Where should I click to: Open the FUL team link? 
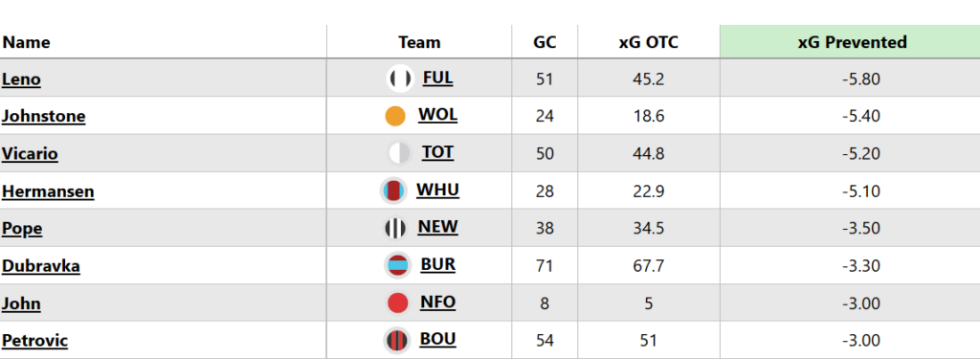pos(437,79)
